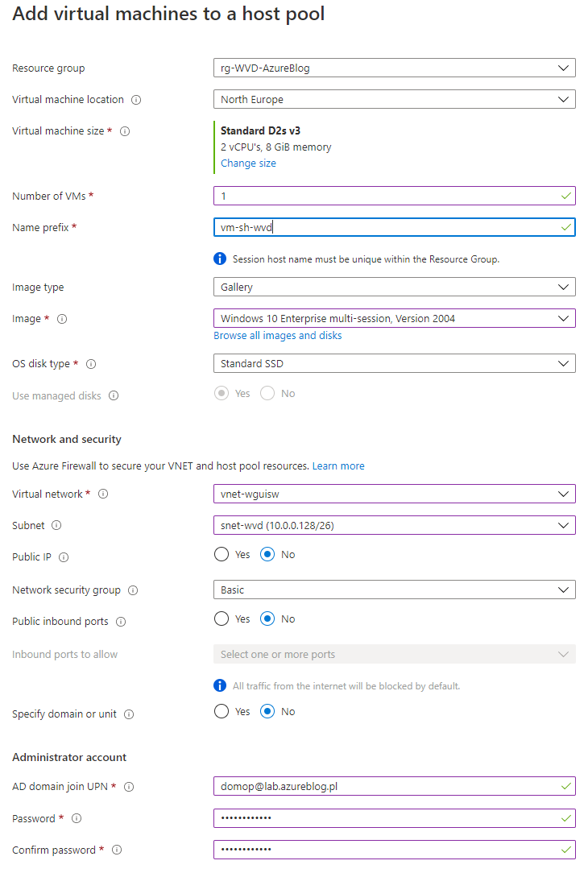Click the Learn more link about Azure Firewall

[338, 465]
